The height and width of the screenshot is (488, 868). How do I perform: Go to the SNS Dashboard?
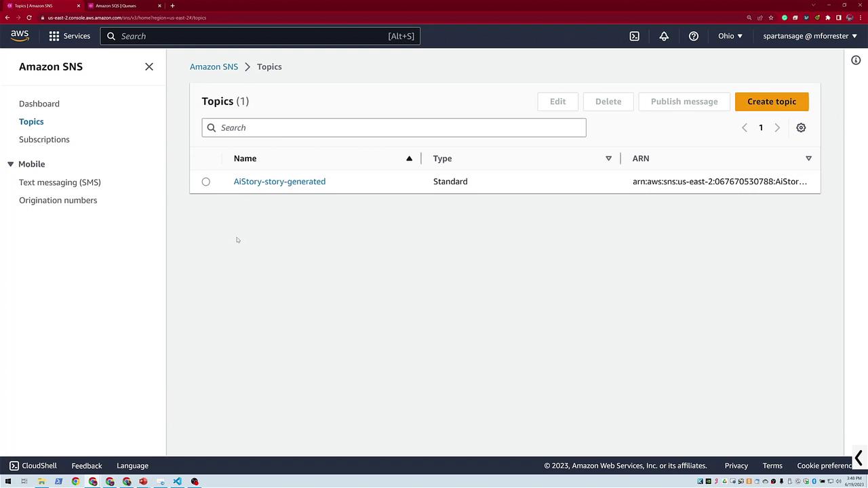39,104
